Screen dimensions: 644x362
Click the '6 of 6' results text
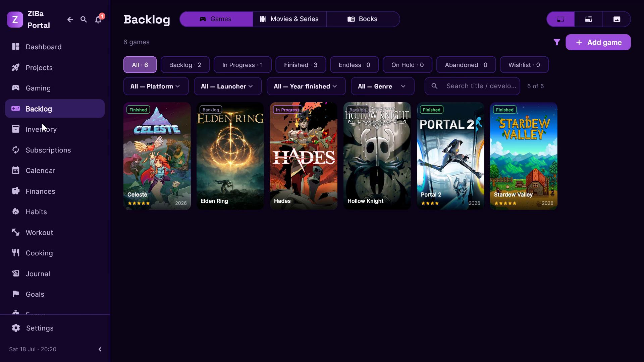[x=535, y=86]
